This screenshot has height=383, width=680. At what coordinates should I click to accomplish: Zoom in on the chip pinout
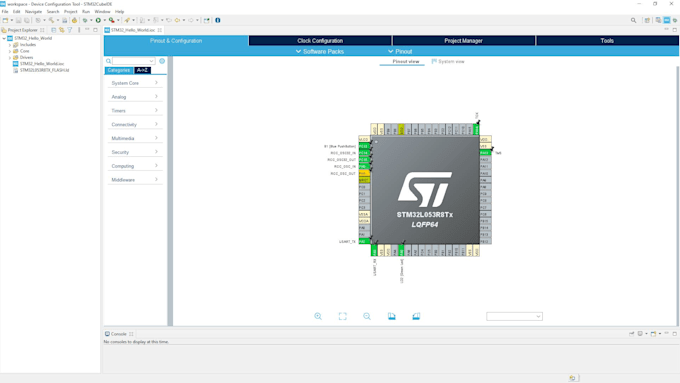pos(318,316)
